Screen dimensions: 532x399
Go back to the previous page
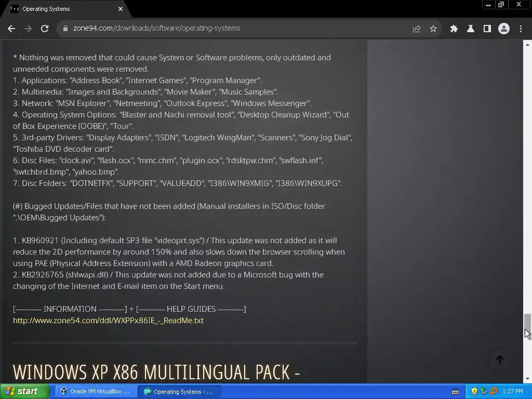11,29
